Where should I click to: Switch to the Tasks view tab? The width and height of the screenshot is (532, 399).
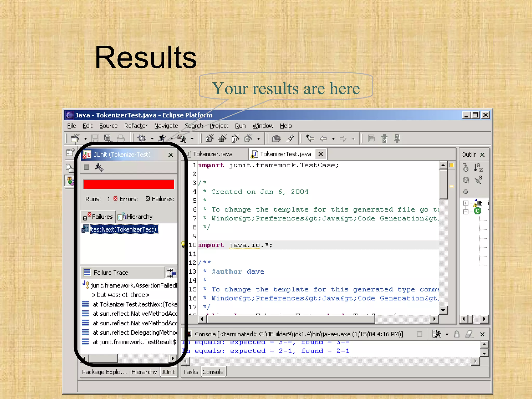(190, 372)
